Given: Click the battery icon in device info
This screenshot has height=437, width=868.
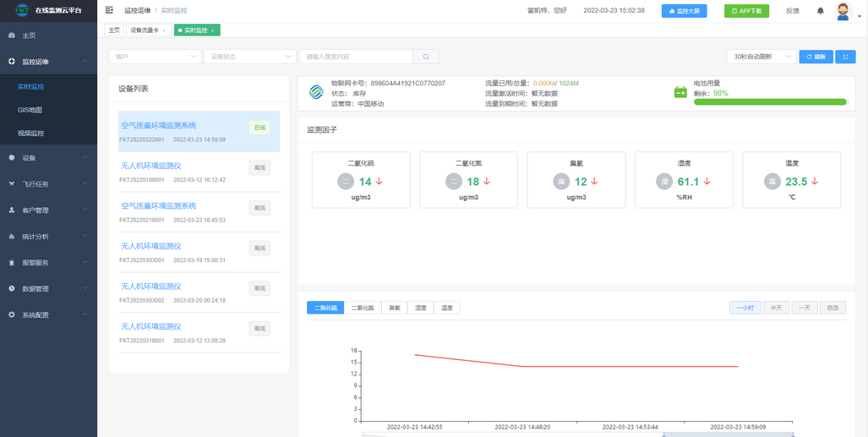Looking at the screenshot, I should point(680,92).
